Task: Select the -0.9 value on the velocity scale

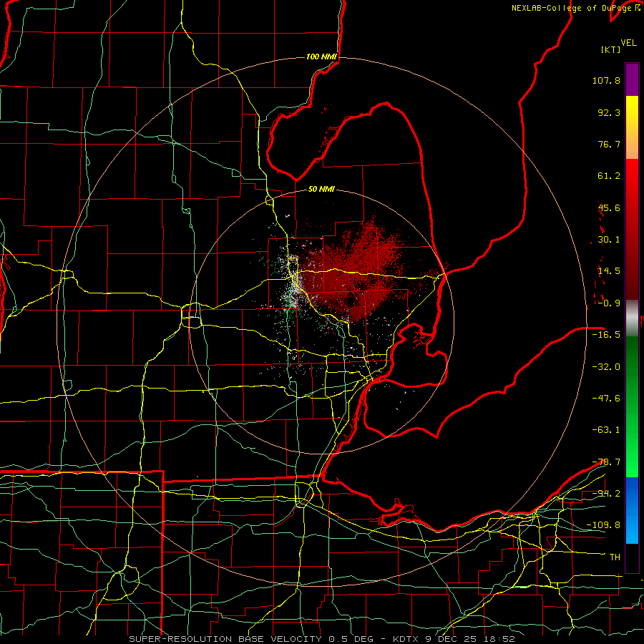Action: [609, 303]
